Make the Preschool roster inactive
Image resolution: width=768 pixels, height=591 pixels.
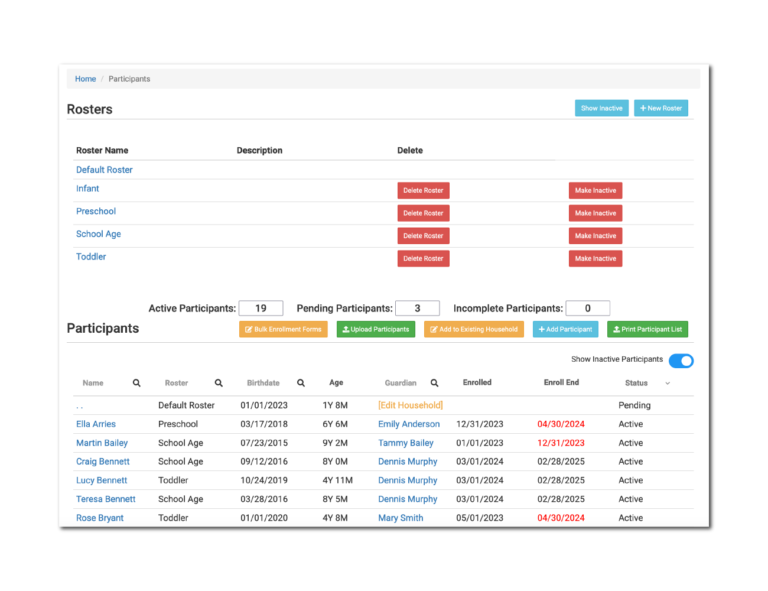click(x=595, y=213)
